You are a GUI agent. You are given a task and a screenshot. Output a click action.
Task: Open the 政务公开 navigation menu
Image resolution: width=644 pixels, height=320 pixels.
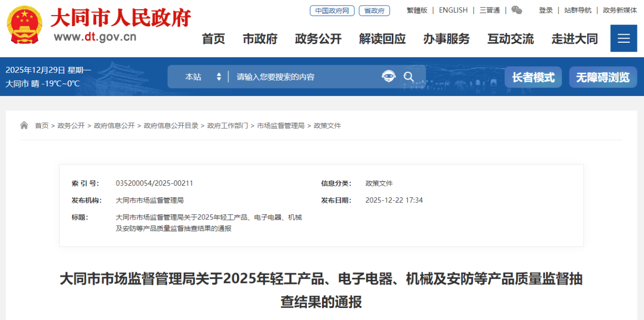pos(318,39)
